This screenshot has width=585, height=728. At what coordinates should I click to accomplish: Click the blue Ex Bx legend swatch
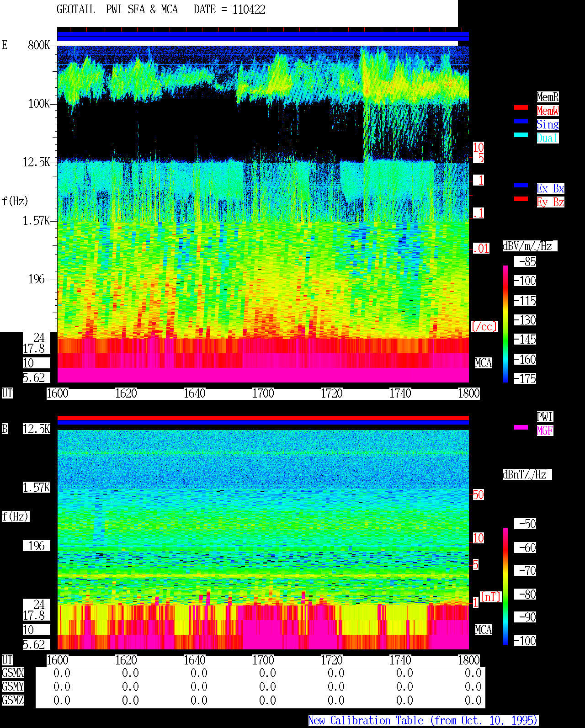pyautogui.click(x=521, y=185)
